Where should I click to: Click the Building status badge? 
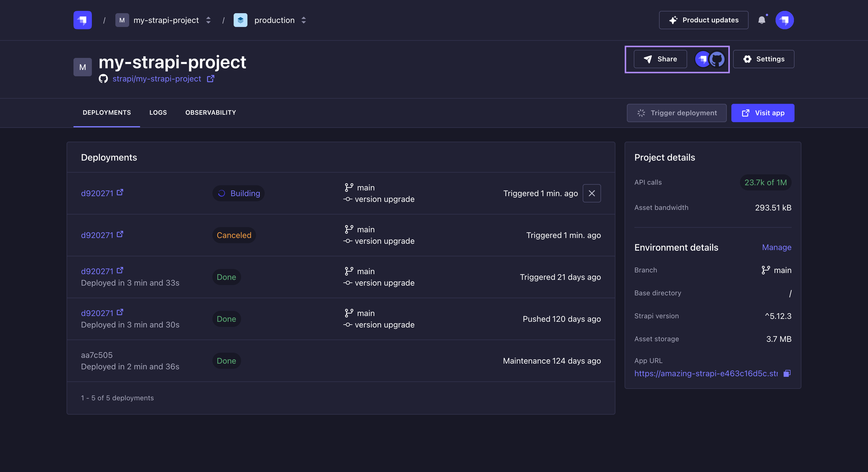pos(238,193)
